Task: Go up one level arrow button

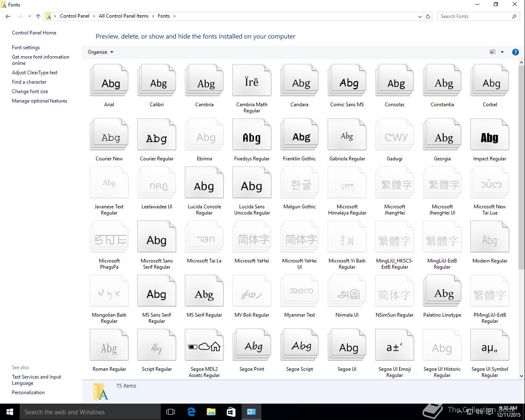Action: (x=38, y=16)
